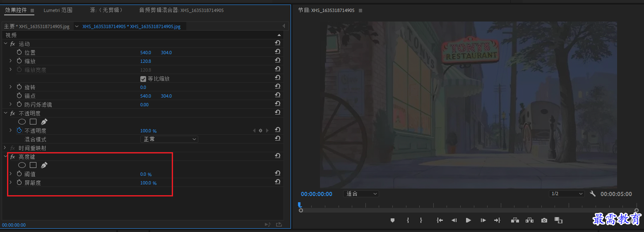Expand the 屏蔽度 cutoff parameter
This screenshot has width=644, height=232.
pos(11,182)
